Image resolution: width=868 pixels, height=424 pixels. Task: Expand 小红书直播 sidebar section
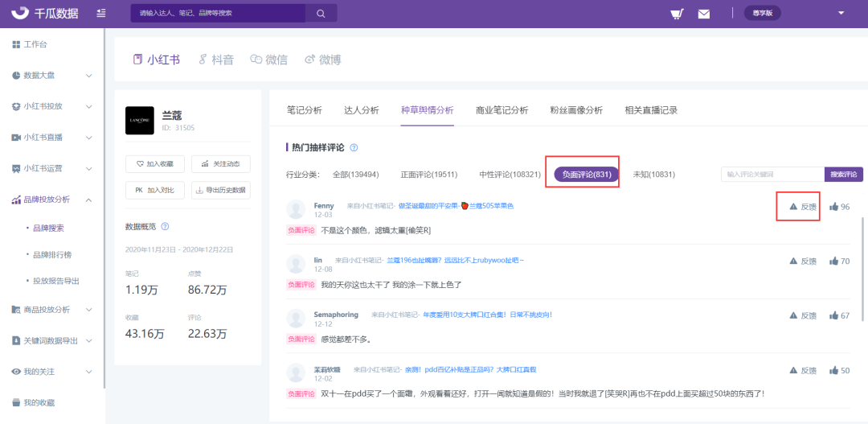89,138
